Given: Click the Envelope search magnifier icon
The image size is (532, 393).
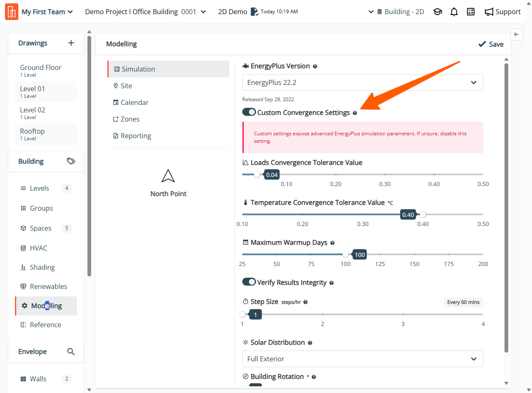Looking at the screenshot, I should coord(71,351).
